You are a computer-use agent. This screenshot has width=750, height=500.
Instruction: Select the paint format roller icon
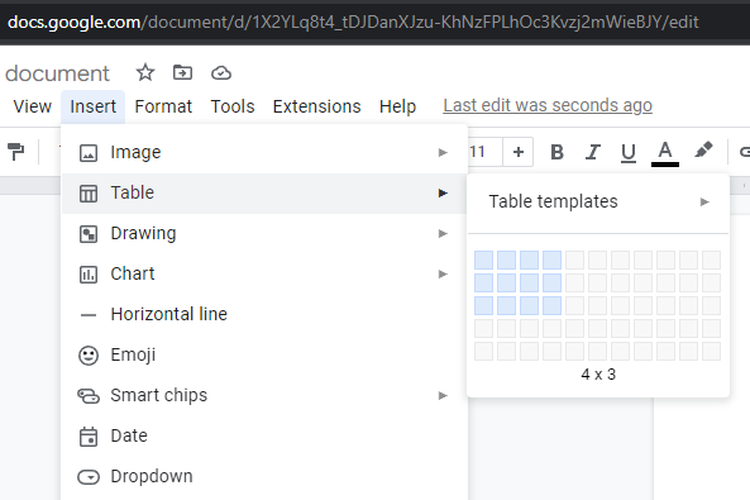click(x=16, y=152)
